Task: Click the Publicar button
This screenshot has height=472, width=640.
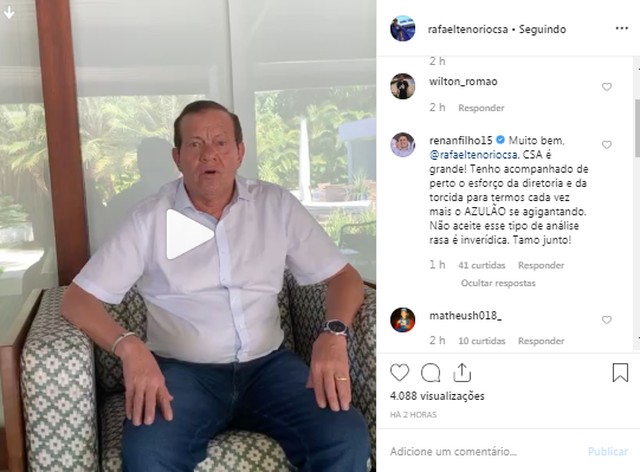Action: coord(608,452)
